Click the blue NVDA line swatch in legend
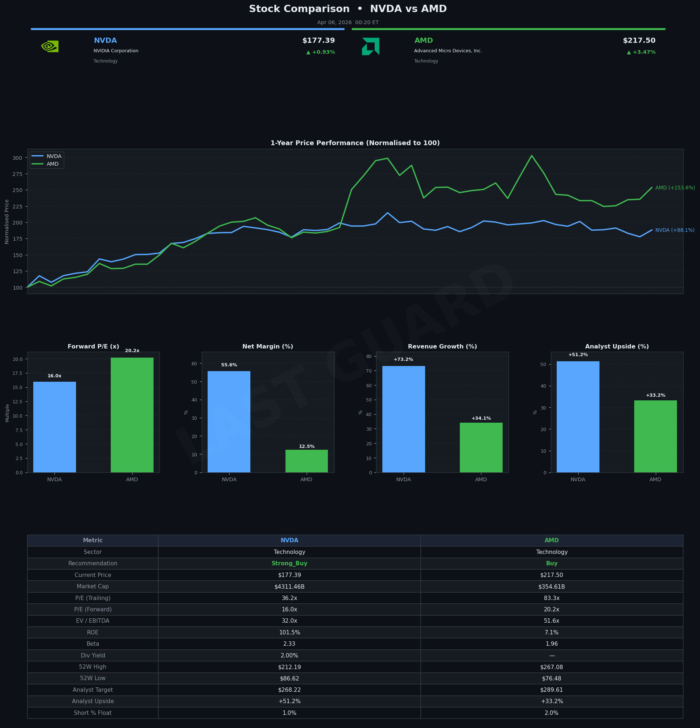 pyautogui.click(x=38, y=156)
